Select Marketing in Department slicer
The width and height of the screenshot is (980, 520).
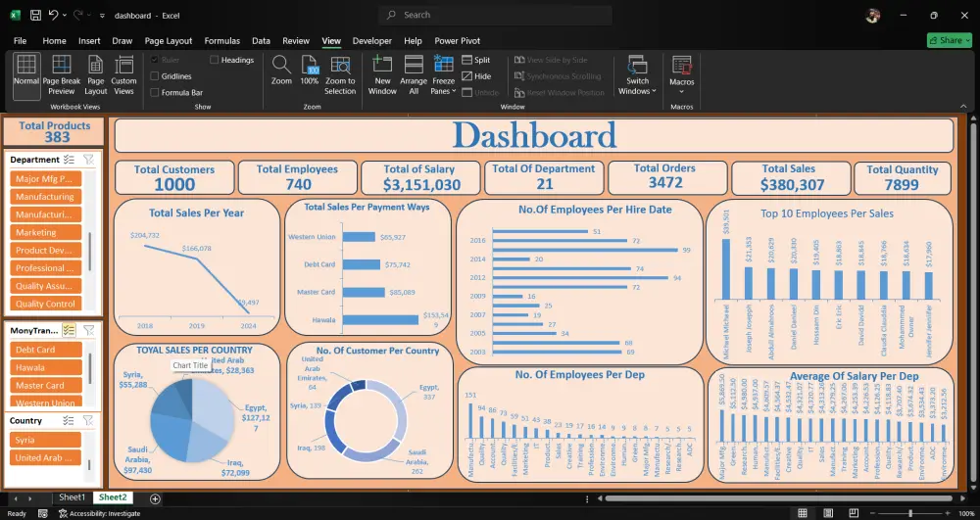click(x=46, y=232)
